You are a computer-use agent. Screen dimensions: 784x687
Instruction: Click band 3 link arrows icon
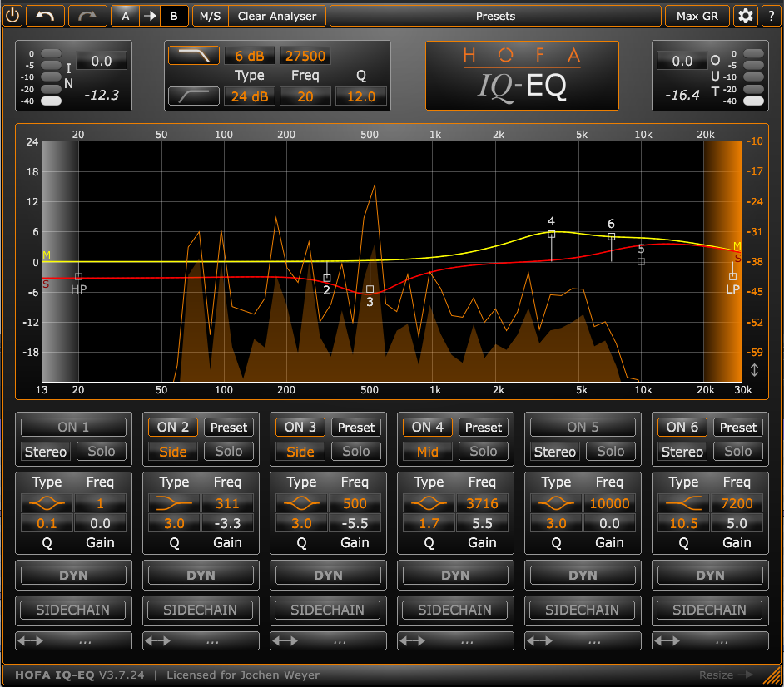click(x=285, y=641)
